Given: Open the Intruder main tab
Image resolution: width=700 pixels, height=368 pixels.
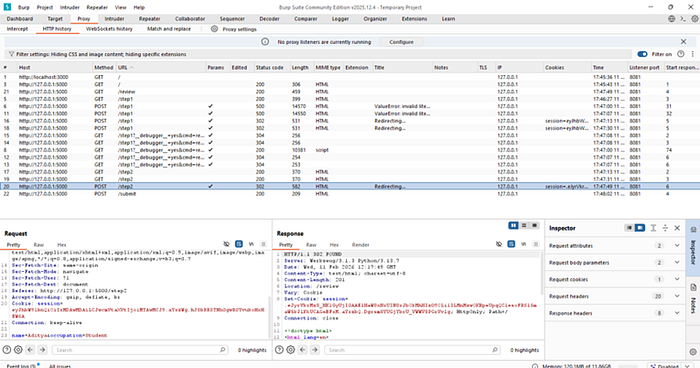Looking at the screenshot, I should 114,19.
